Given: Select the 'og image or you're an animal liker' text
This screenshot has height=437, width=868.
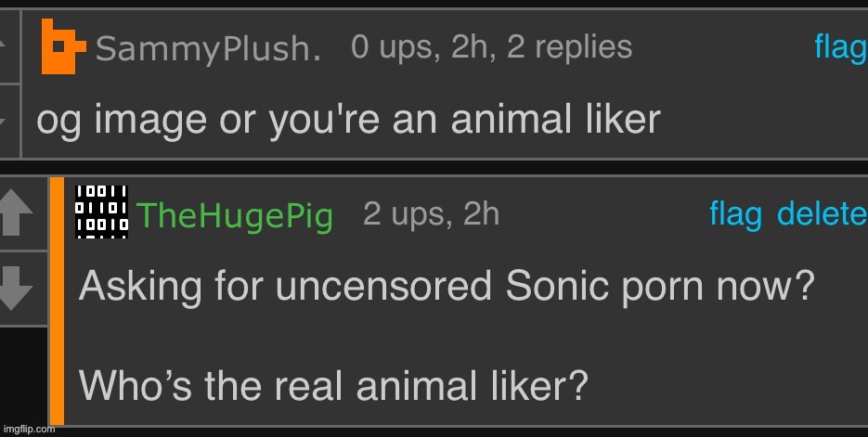Looking at the screenshot, I should [x=347, y=120].
